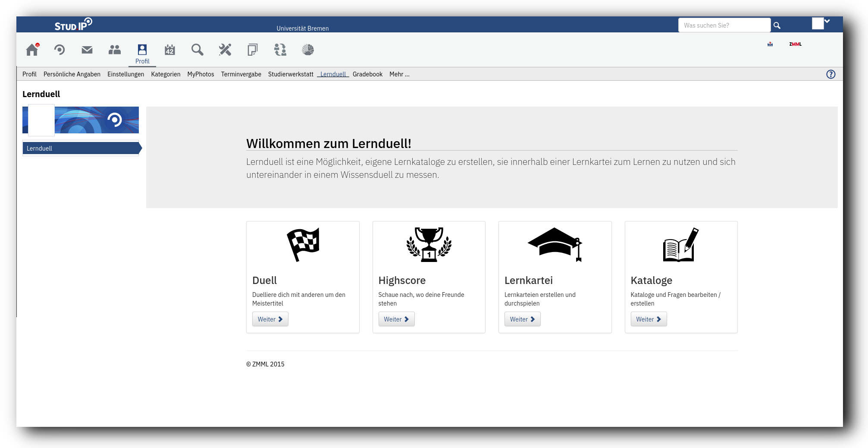Open the Tools wrench-and-pencil icon
This screenshot has height=448, width=868.
[x=225, y=50]
